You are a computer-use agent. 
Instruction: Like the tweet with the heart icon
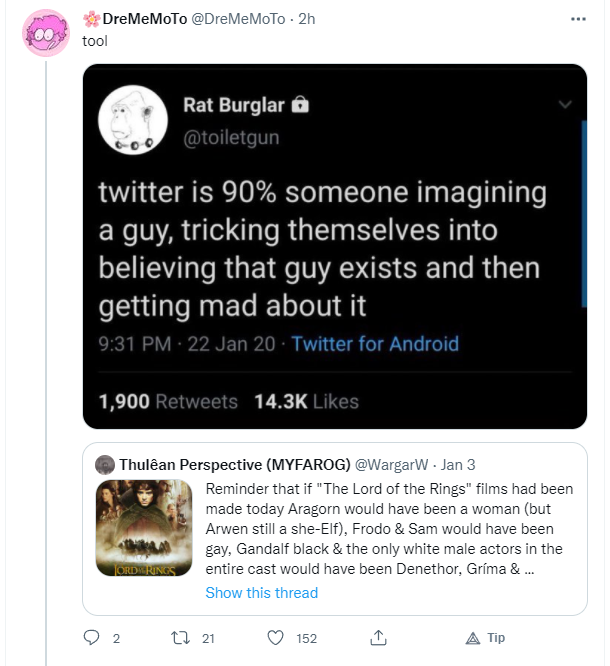(x=275, y=638)
